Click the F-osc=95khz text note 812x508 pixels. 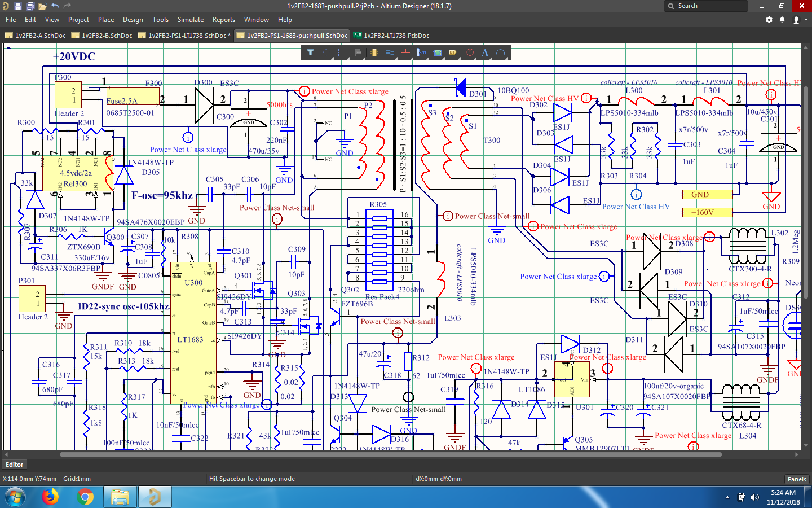click(162, 195)
